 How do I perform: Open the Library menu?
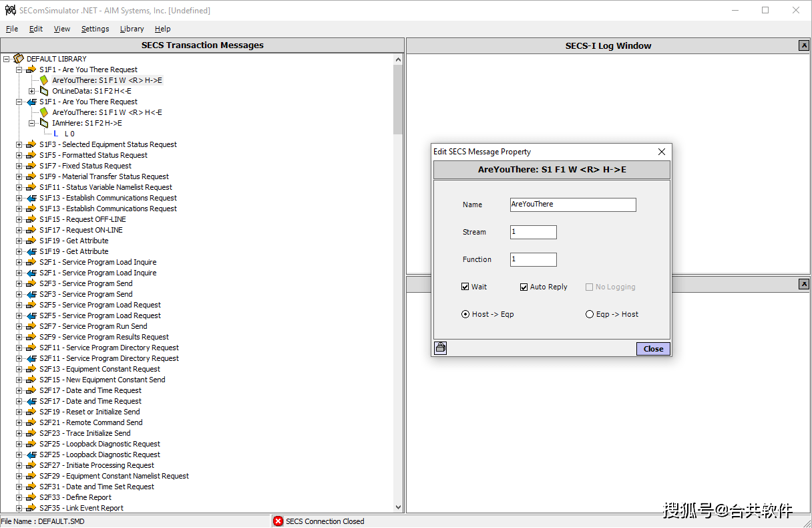click(132, 29)
